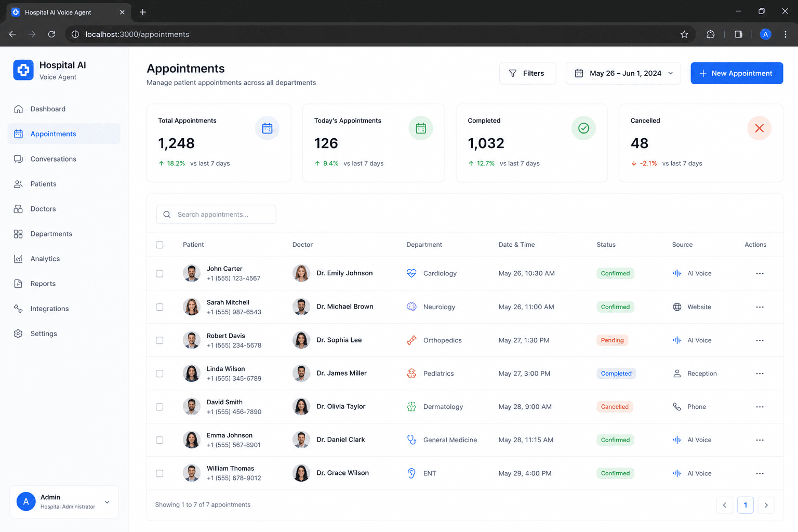Screen dimensions: 798x532
Task: Check the box for Sarah Mitchell's appointment
Action: click(159, 307)
